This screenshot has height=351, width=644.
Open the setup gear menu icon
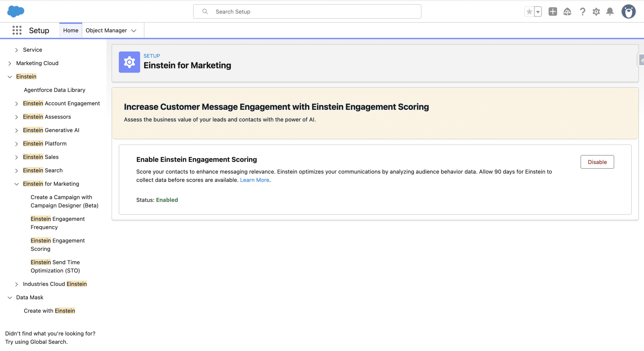596,12
